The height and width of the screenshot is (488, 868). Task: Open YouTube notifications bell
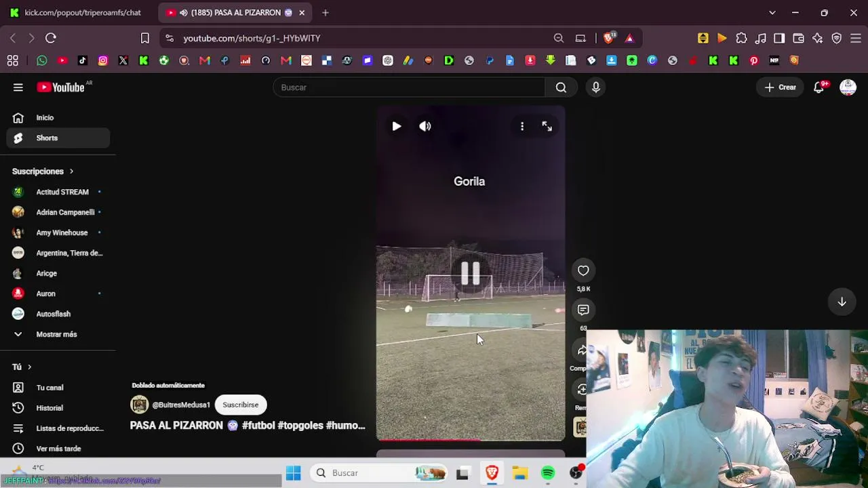point(819,87)
